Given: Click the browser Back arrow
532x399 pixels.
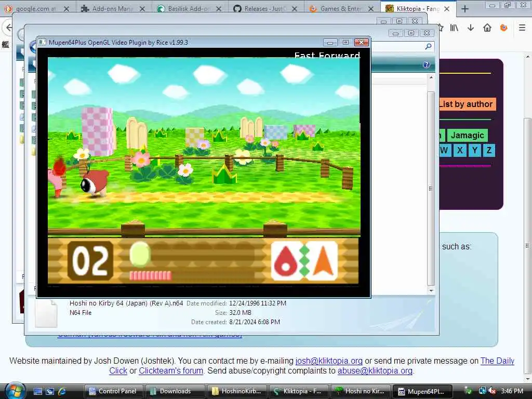Looking at the screenshot, I should 8,28.
